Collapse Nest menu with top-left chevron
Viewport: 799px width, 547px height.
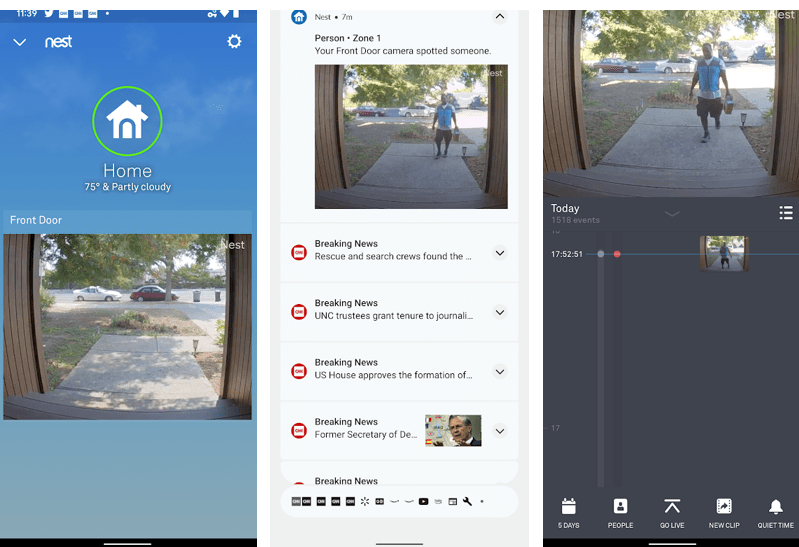point(20,42)
